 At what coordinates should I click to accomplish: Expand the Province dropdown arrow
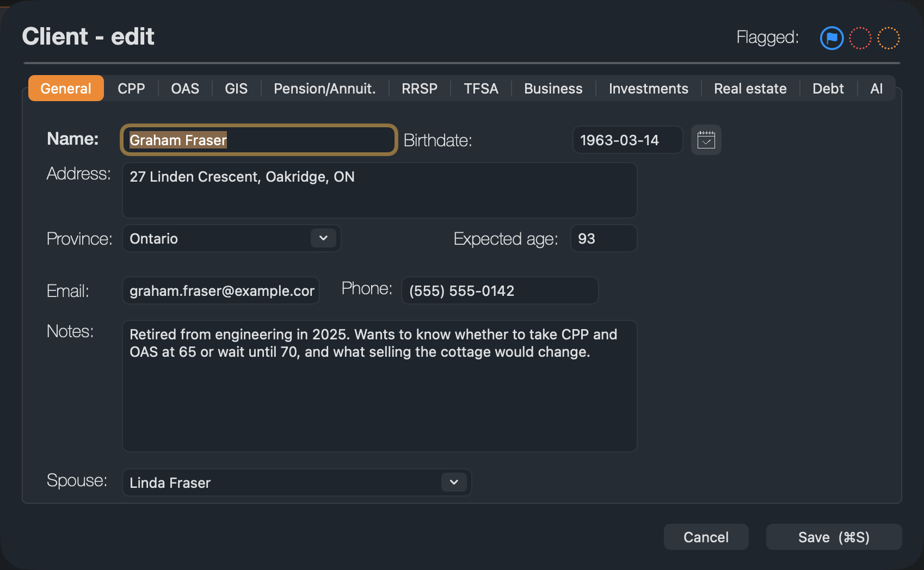[x=323, y=238]
